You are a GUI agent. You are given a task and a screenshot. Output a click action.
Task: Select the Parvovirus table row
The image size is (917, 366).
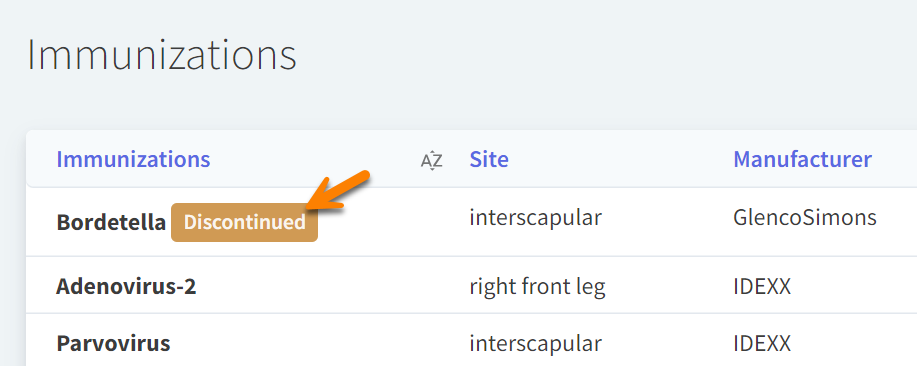(471, 340)
